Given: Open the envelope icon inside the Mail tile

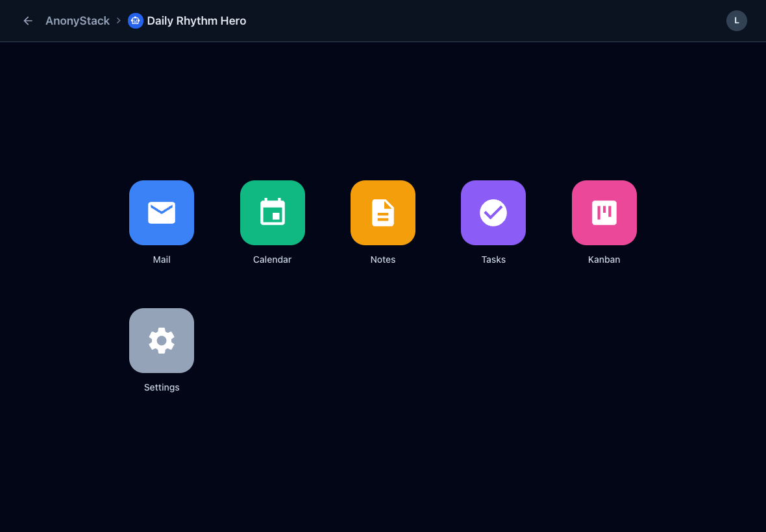Looking at the screenshot, I should [161, 213].
